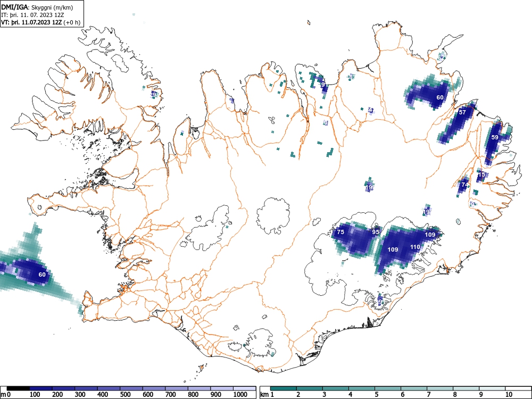Click the visibility value '15' on the map
Screen dimensions: 532x399
coord(481,174)
